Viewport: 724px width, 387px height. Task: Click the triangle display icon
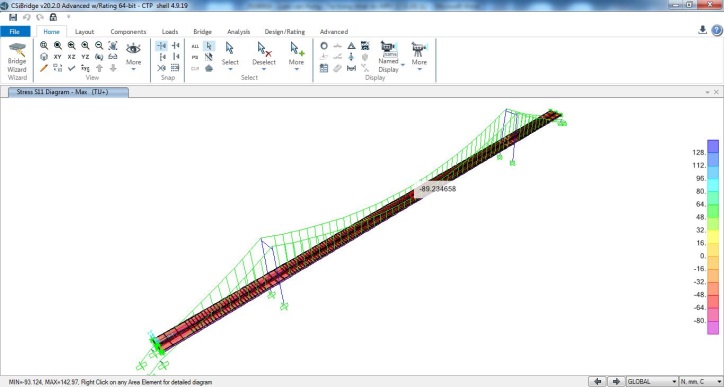coord(351,46)
